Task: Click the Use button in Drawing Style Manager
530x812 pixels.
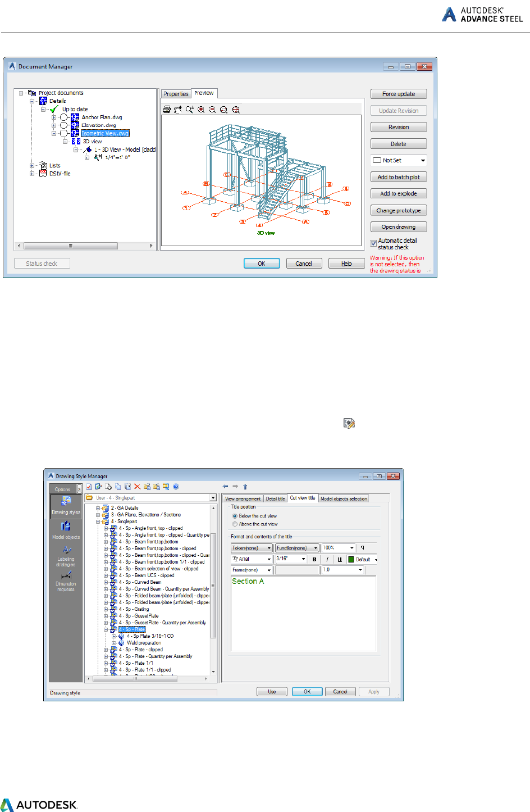Action: click(272, 692)
